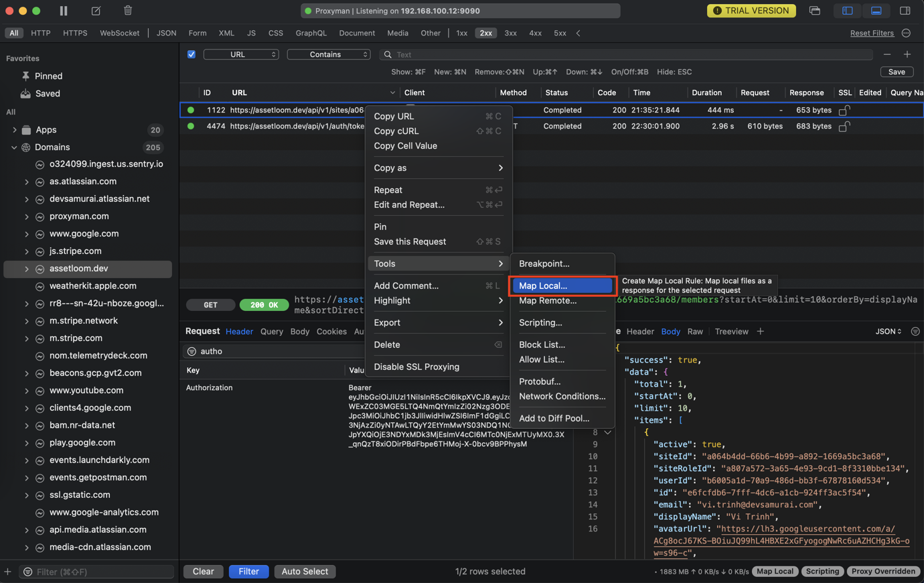The image size is (924, 583).
Task: Open the window stack icon in the toolbar
Action: pos(815,11)
